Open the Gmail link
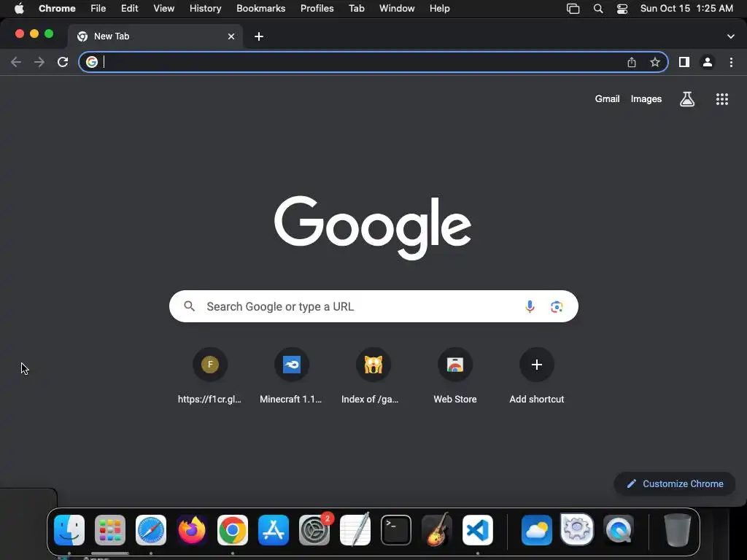This screenshot has width=747, height=560. click(x=607, y=99)
